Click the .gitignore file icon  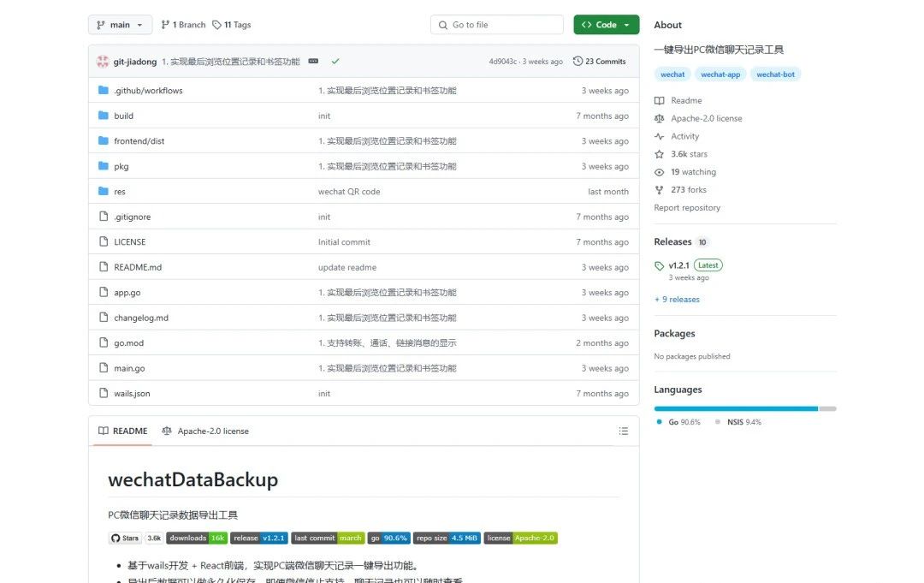tap(104, 217)
